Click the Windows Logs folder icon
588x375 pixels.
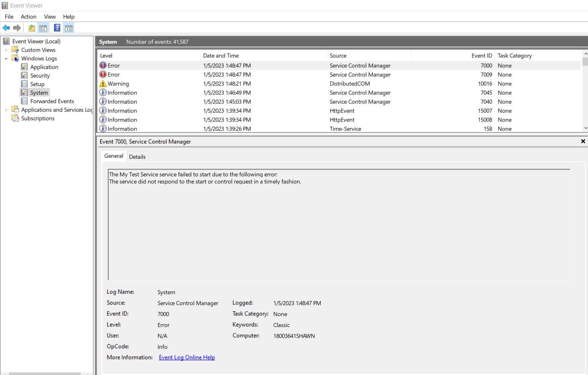[x=15, y=58]
